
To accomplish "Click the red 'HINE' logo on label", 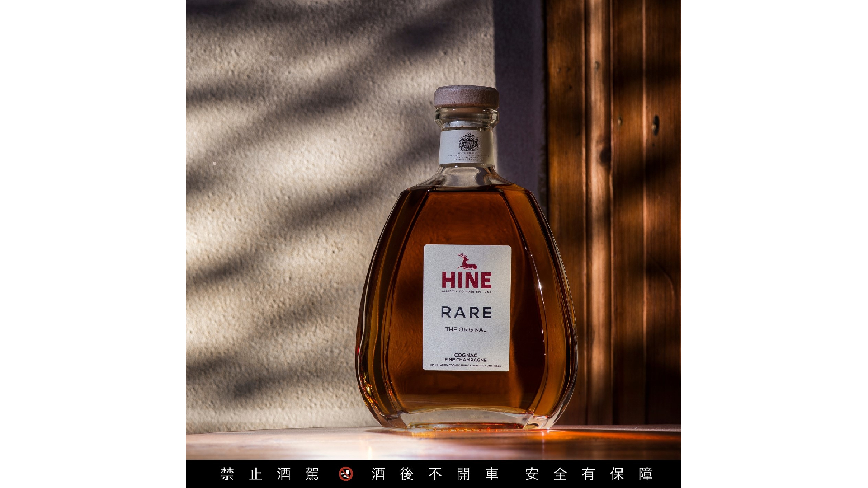I will [467, 280].
